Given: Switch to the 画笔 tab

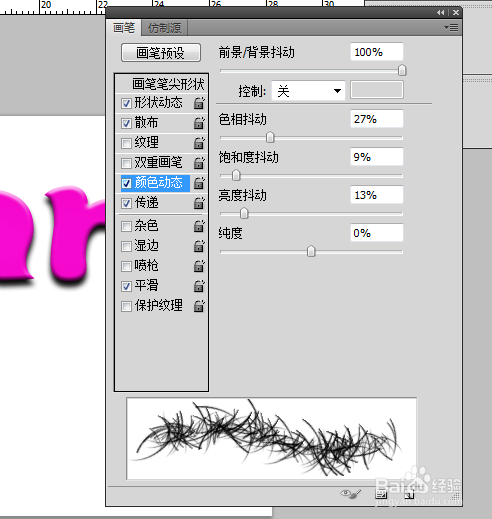Looking at the screenshot, I should coord(124,28).
